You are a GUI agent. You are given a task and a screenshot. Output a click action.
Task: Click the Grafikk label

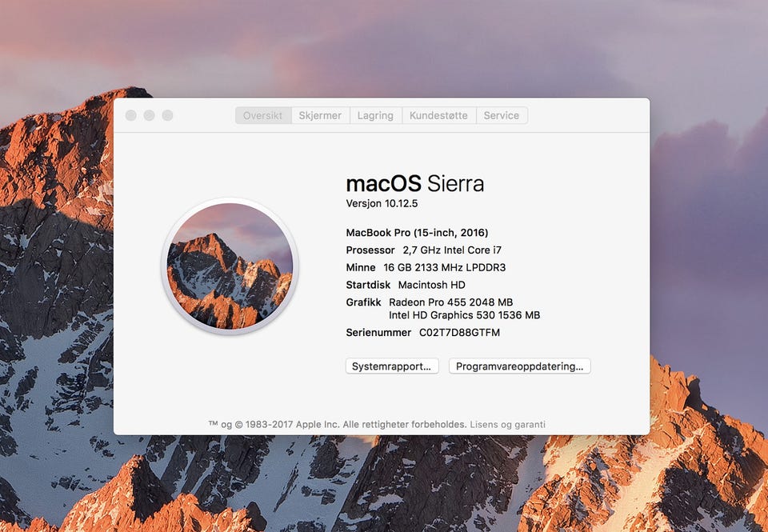[363, 302]
